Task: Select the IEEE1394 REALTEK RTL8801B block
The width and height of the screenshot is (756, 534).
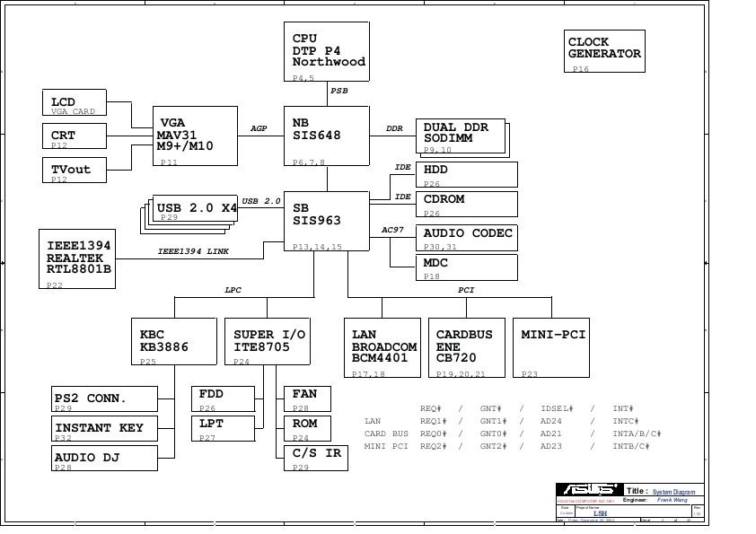Action: 77,259
